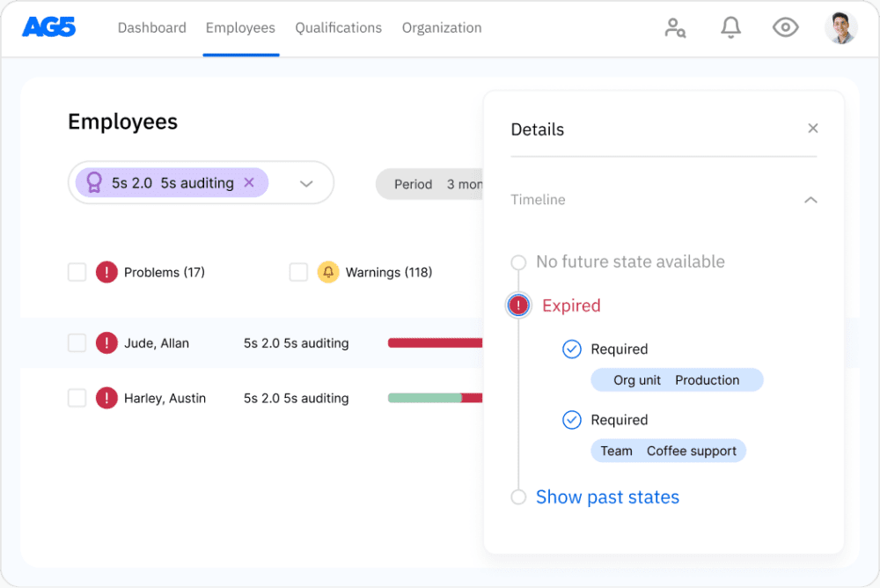Click the yellow Warnings bell icon
Screen dimensions: 880x588
point(328,272)
